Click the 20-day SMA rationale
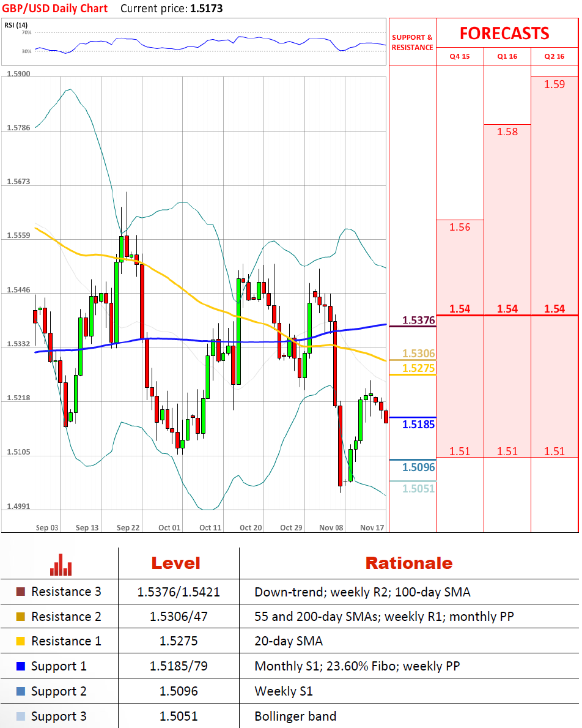This screenshot has width=582, height=728. (x=289, y=641)
